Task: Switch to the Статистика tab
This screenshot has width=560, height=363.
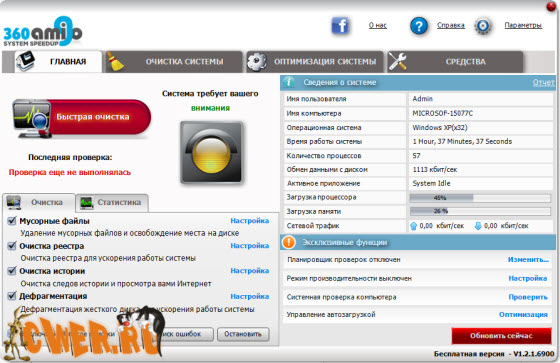Action: pyautogui.click(x=111, y=203)
